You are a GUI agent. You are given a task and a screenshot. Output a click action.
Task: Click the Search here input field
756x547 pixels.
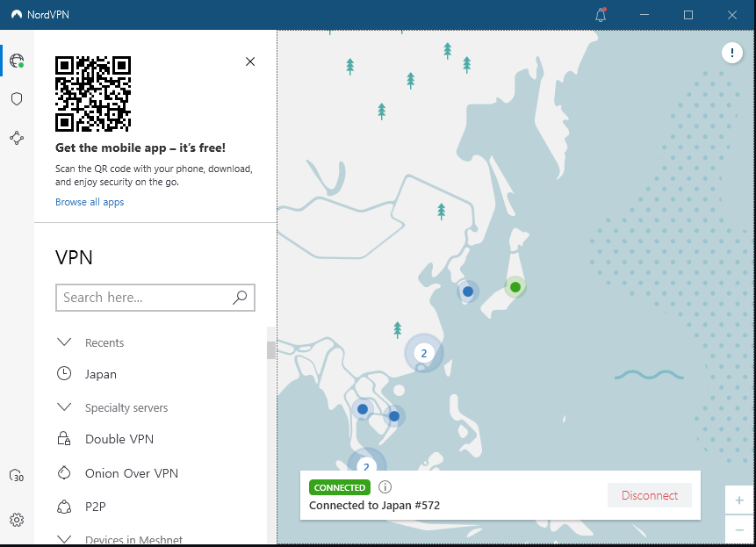[155, 298]
